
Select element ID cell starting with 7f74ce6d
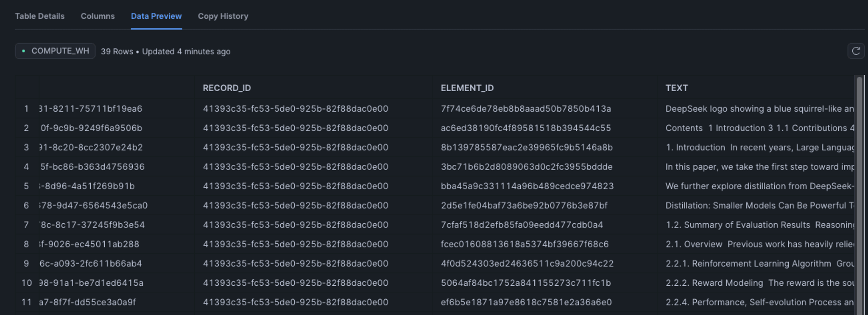click(x=545, y=109)
